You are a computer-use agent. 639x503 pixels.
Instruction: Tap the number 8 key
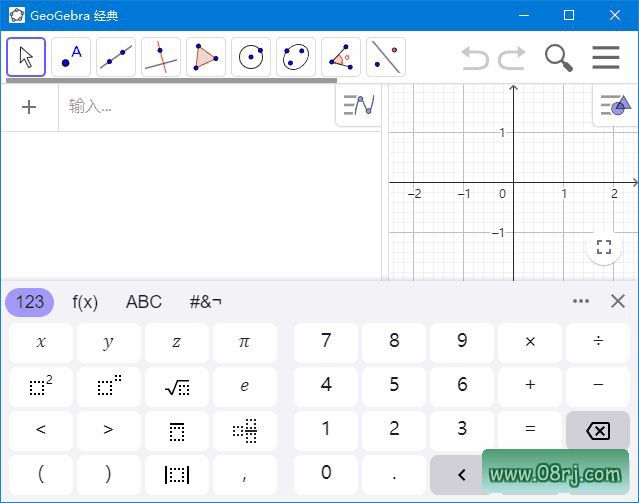(x=394, y=342)
